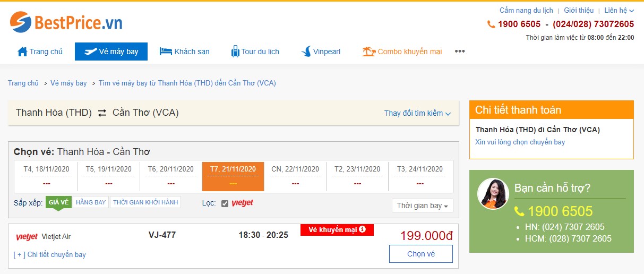The image size is (644, 274).
Task: Click the 1900 6505 number in support box
Action: pos(560,211)
